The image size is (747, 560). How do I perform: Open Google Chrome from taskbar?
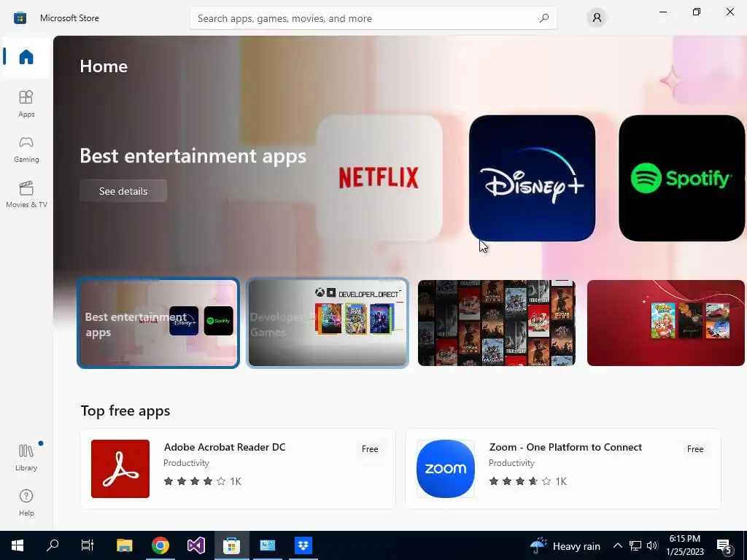tap(160, 545)
